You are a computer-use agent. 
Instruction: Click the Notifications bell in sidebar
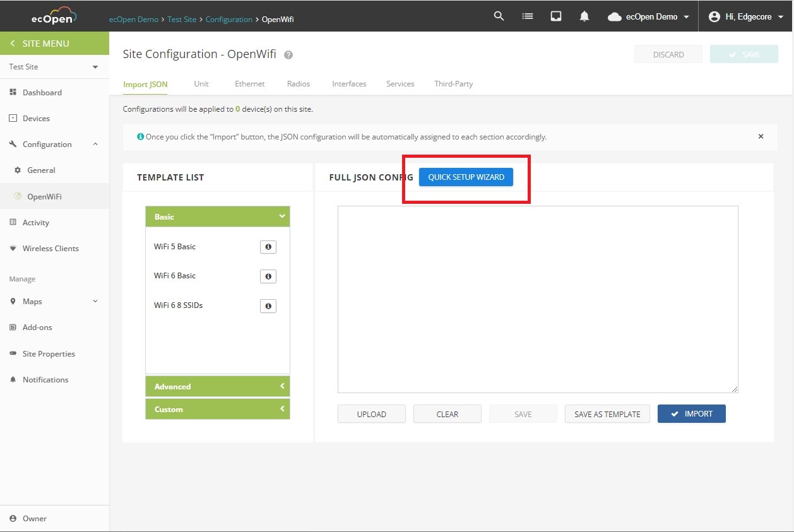coord(13,379)
